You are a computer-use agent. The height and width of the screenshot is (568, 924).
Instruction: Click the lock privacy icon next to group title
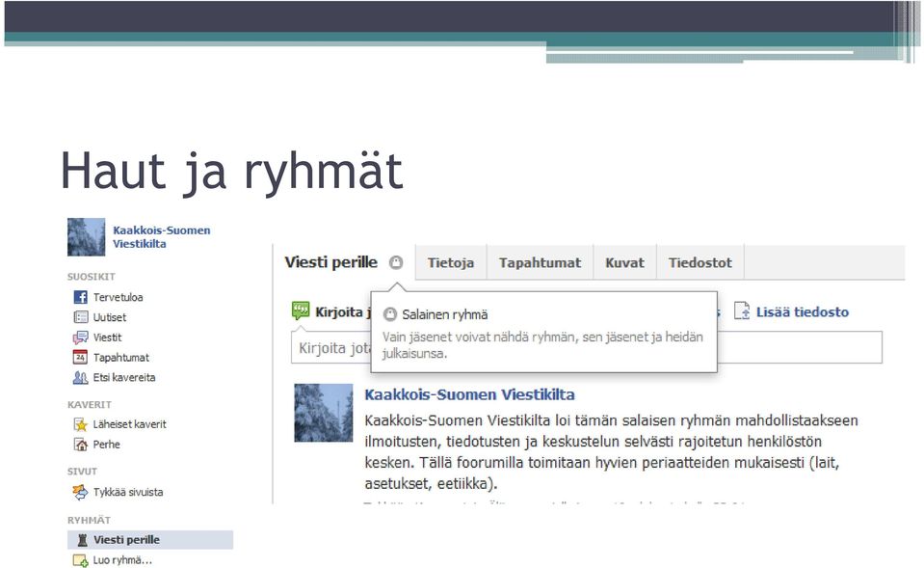coord(396,262)
